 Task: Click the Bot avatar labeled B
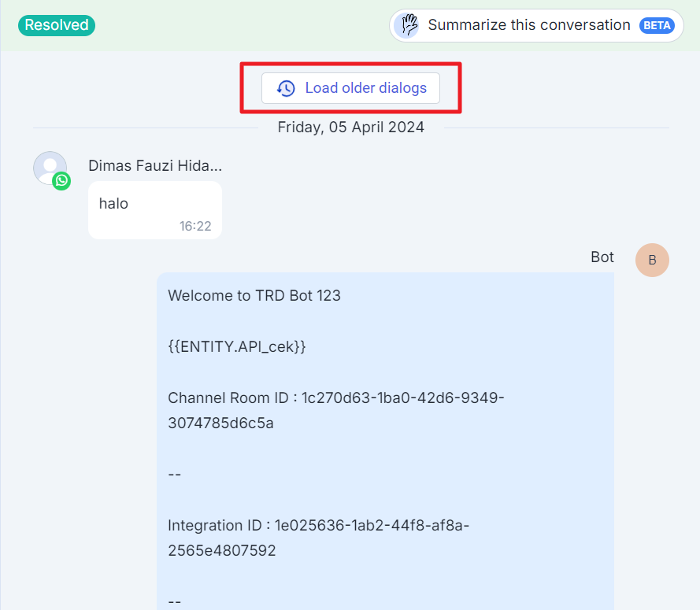(652, 261)
